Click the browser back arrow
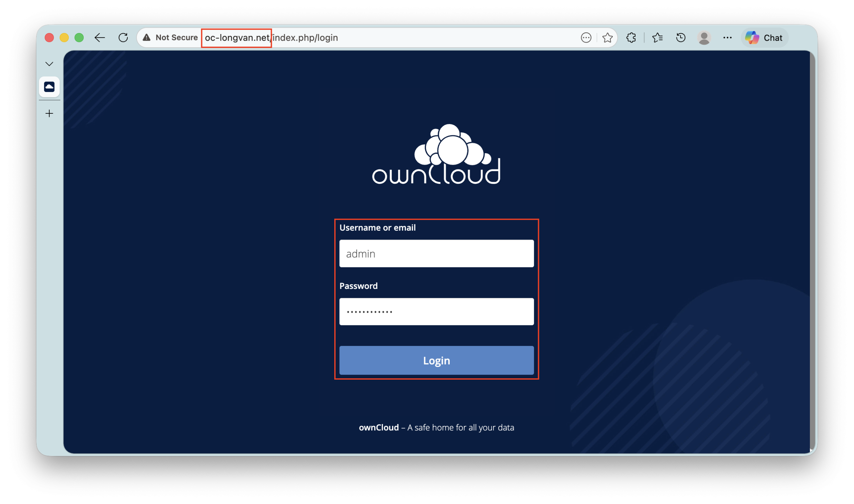This screenshot has width=854, height=504. tap(99, 38)
